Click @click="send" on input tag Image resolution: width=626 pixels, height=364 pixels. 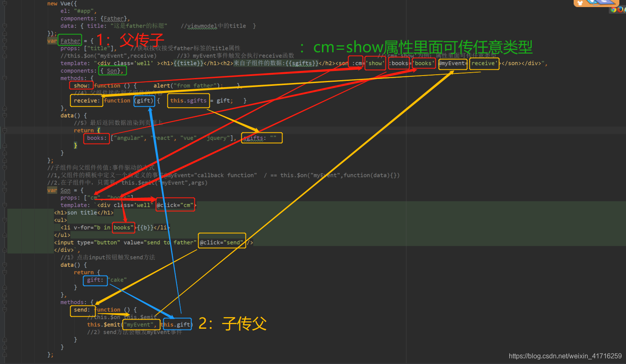[x=221, y=242]
